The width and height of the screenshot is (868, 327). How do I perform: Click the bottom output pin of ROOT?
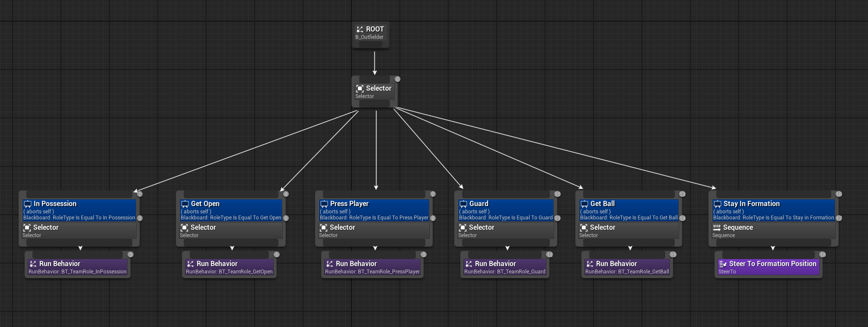370,45
